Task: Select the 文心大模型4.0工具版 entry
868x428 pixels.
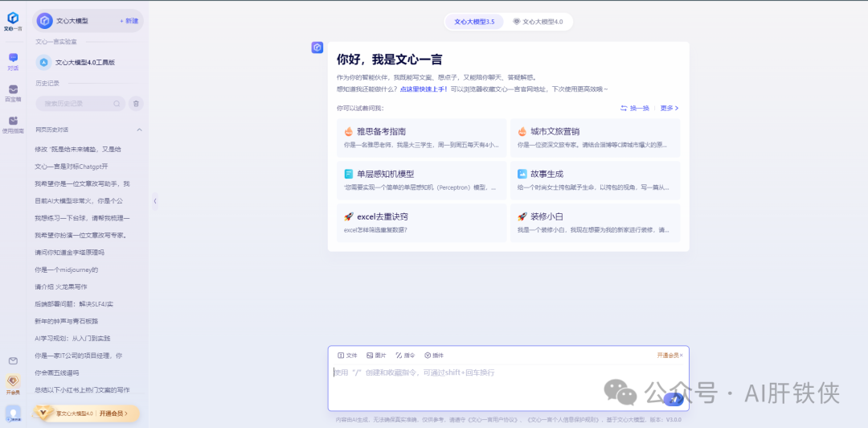Action: pyautogui.click(x=88, y=62)
